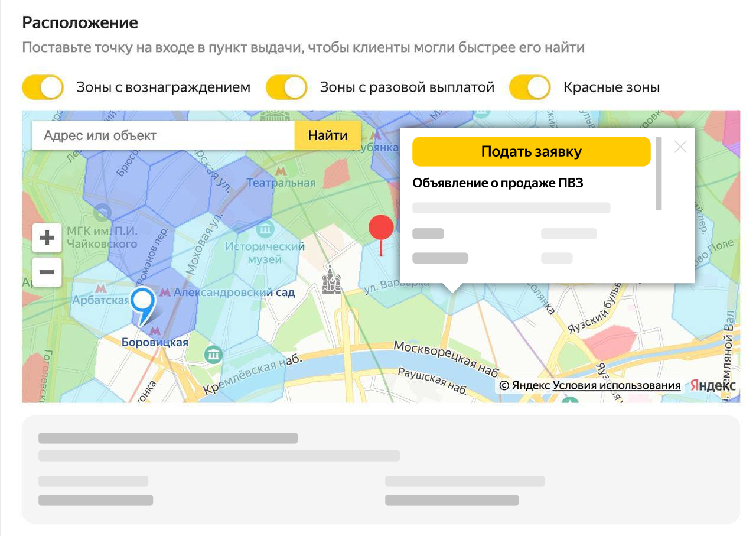The width and height of the screenshot is (756, 536).
Task: Click St. Basil's Cathedral landmark icon
Action: point(331,280)
